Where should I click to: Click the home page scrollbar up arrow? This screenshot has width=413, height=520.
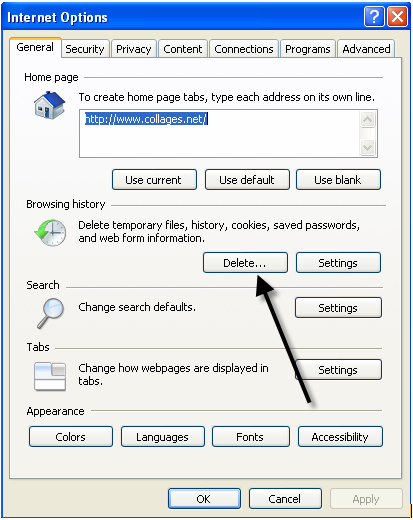pyautogui.click(x=368, y=120)
